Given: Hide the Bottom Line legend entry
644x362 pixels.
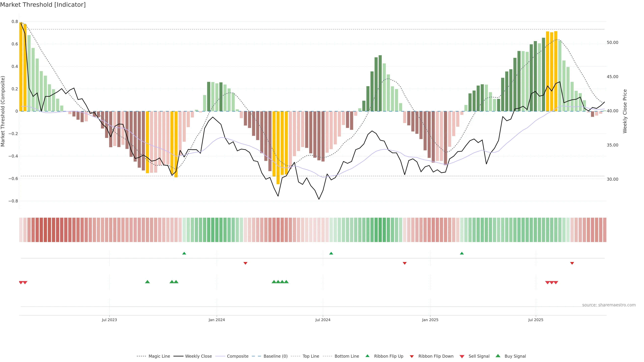Looking at the screenshot, I should click(346, 356).
